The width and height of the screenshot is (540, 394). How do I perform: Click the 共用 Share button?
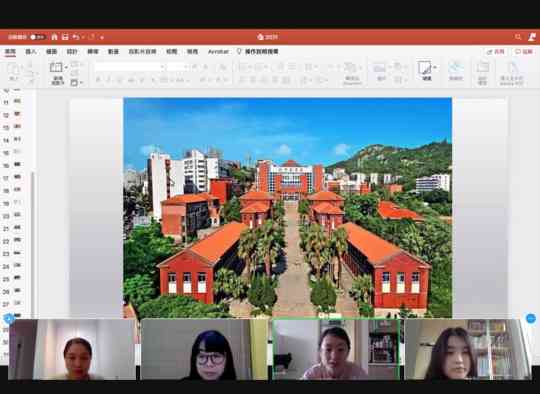point(496,52)
